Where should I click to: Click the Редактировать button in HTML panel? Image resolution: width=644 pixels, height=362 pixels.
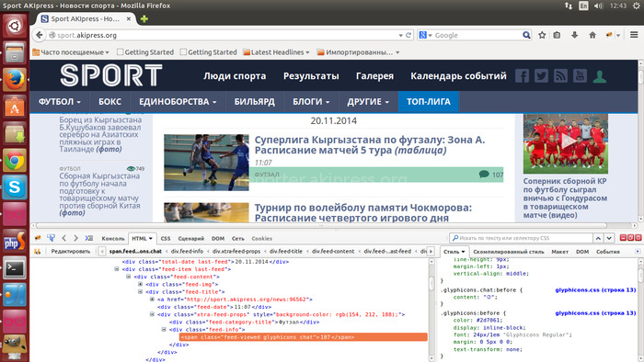[71, 252]
